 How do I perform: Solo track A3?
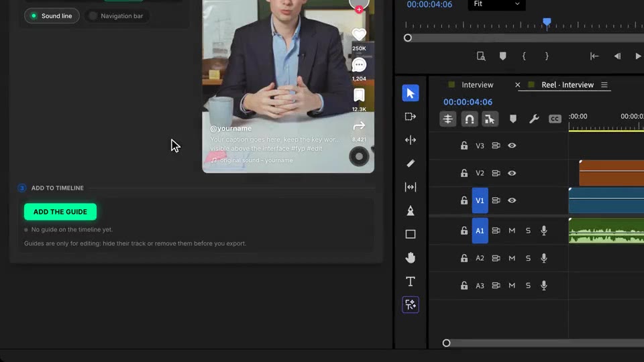click(528, 286)
